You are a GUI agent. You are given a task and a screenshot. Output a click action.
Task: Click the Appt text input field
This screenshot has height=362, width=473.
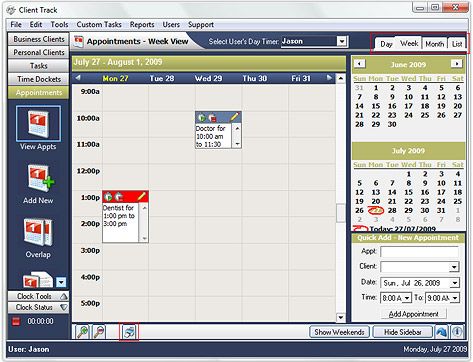click(x=419, y=252)
